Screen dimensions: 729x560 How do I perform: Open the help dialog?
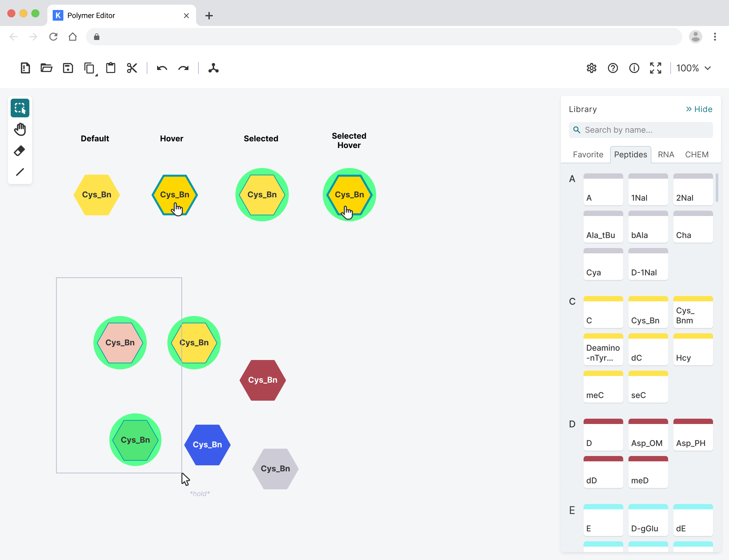(x=613, y=68)
